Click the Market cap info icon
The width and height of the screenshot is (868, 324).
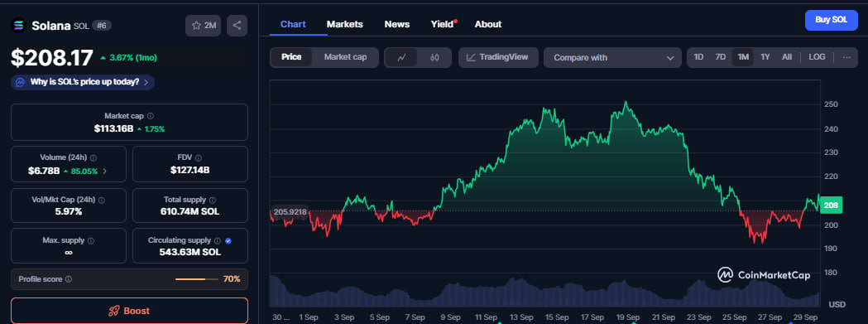click(x=151, y=116)
